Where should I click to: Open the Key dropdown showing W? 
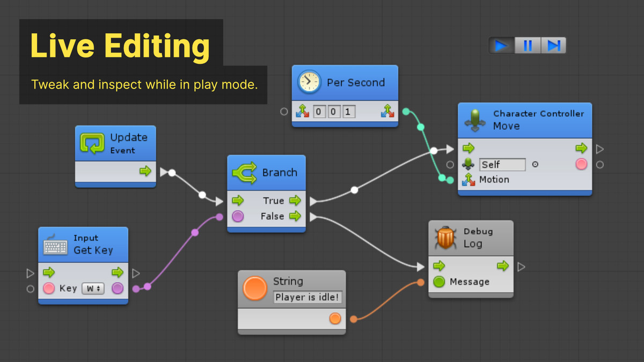click(93, 289)
